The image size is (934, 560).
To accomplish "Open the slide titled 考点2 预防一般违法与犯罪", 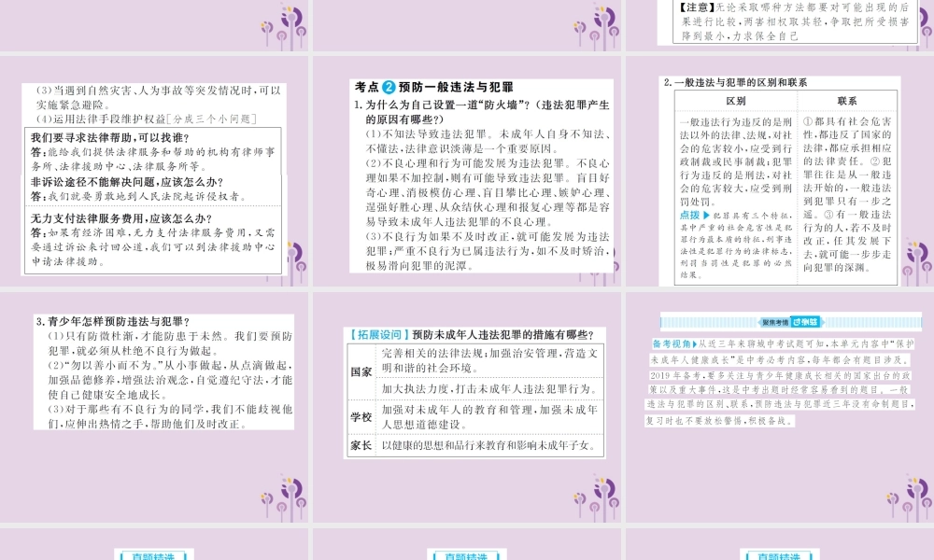I will [x=466, y=173].
